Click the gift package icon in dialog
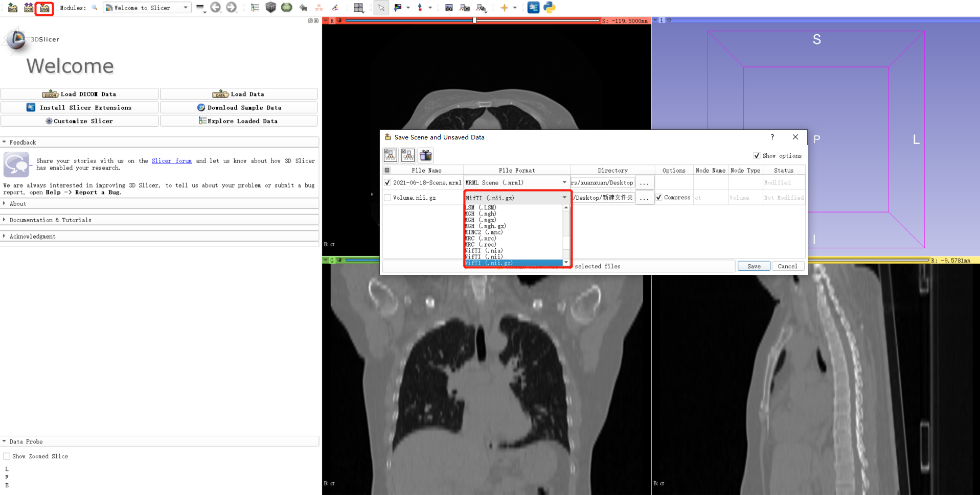The image size is (980, 495). click(425, 155)
